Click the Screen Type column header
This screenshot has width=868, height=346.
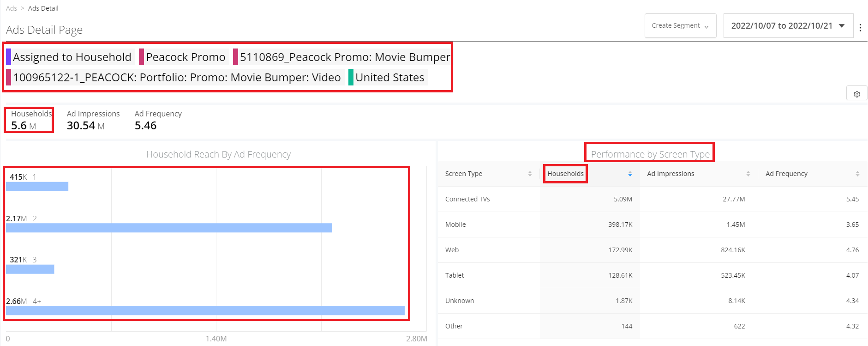(x=463, y=174)
